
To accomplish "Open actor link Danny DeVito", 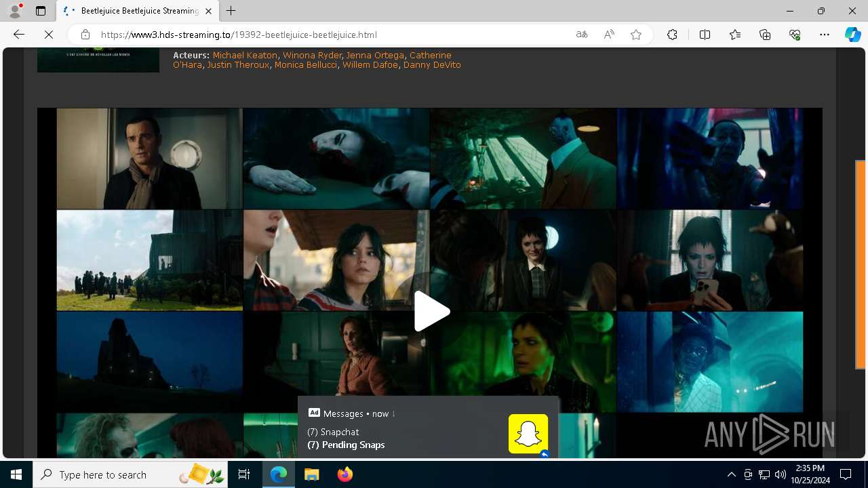I will pos(432,65).
